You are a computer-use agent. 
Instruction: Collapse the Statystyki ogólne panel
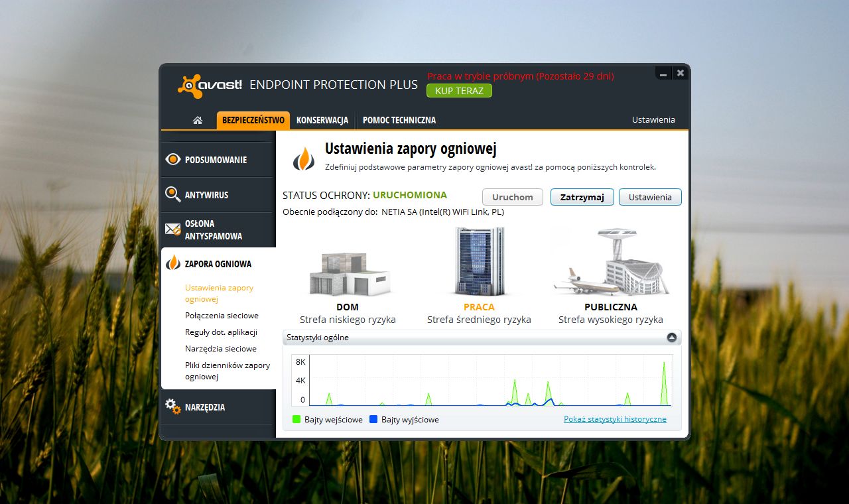pyautogui.click(x=672, y=338)
